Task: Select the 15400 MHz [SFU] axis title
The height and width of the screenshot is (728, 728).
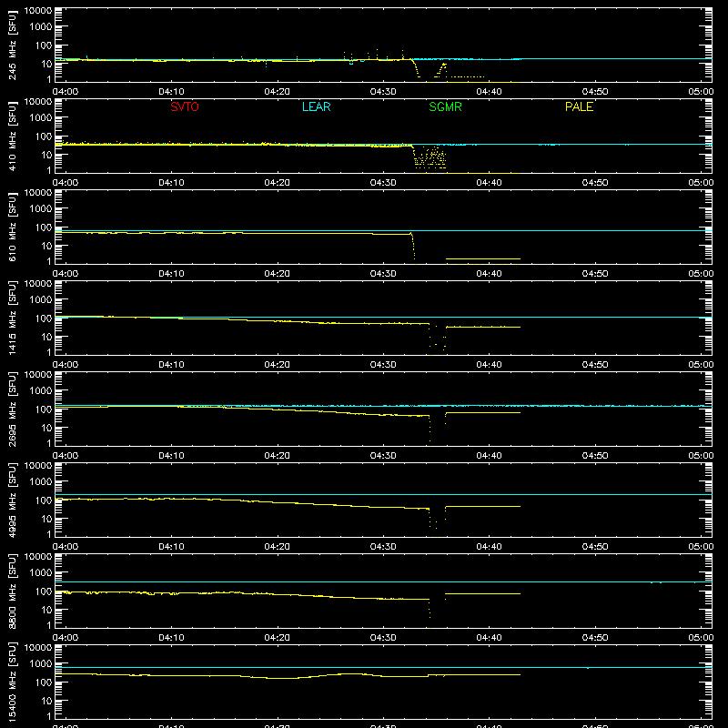Action: 12,682
